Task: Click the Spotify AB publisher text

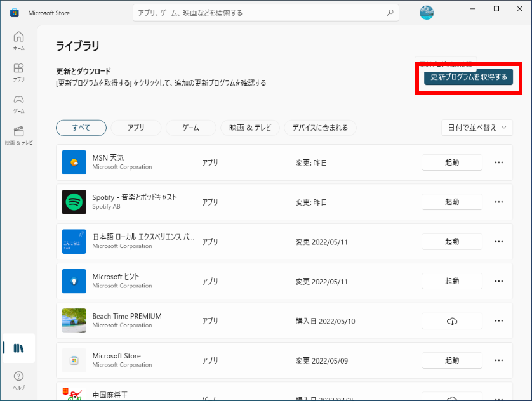Action: point(106,206)
